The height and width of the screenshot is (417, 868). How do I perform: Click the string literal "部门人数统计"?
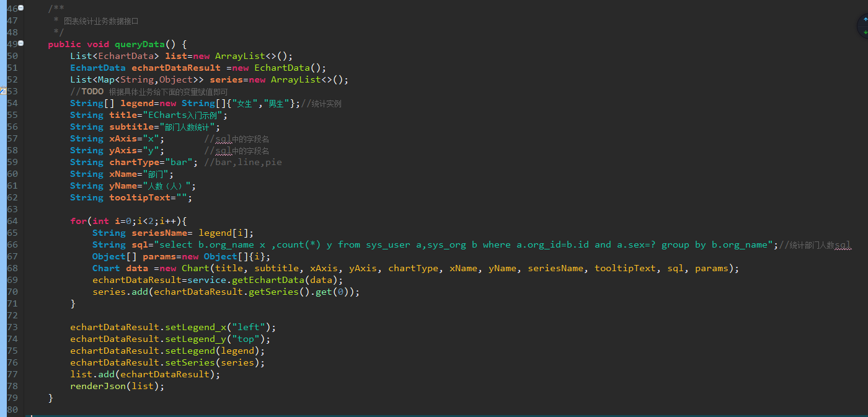pos(187,127)
